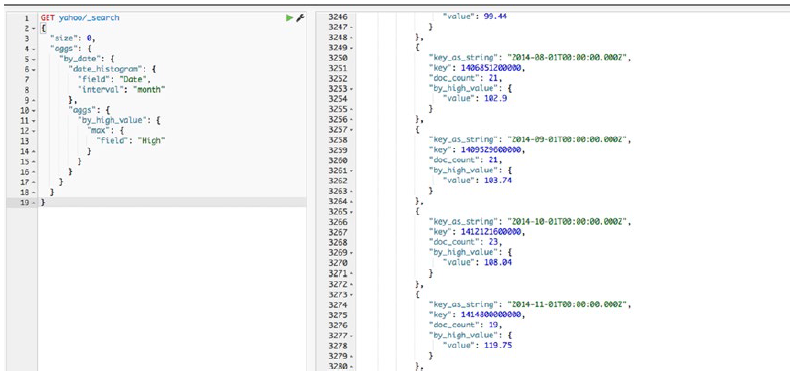Screen dimensions: 790x384
Task: Click line number 3278 in the response gutter
Action: tap(338, 346)
